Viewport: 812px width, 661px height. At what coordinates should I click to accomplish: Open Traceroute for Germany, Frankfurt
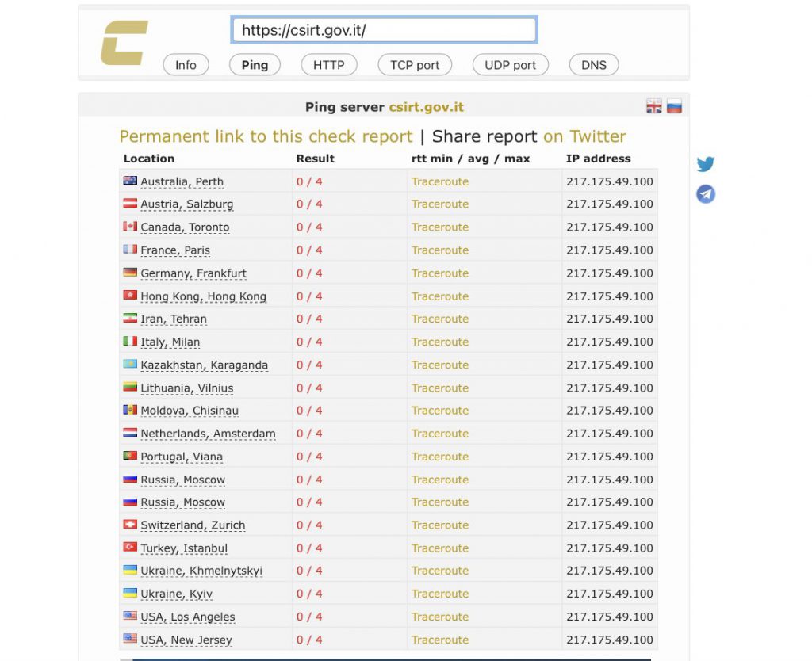tap(440, 273)
